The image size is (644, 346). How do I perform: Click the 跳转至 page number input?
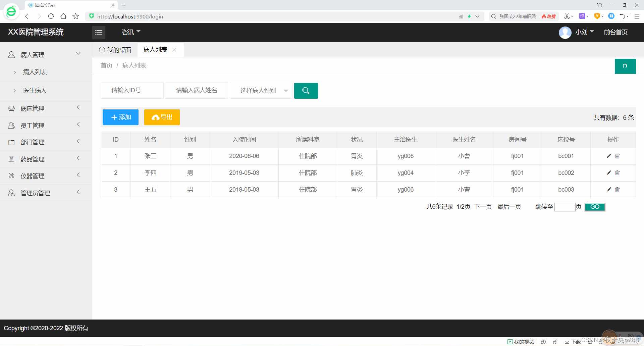(x=565, y=207)
